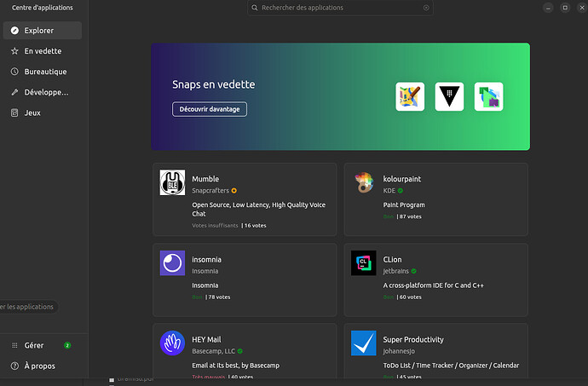Click Découvrir davantage button
This screenshot has height=386, width=588.
tap(210, 109)
